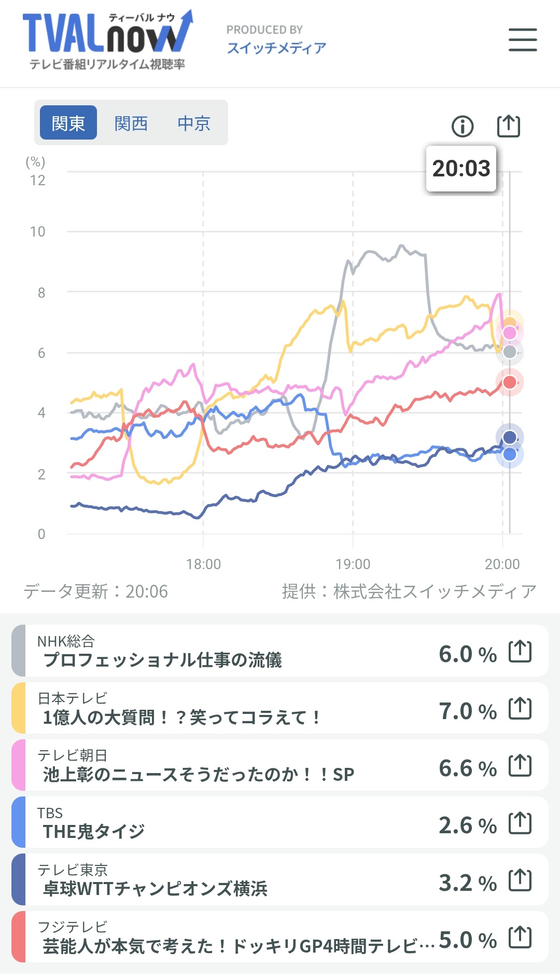
Task: Click the TVALnow logo
Action: pos(108,40)
